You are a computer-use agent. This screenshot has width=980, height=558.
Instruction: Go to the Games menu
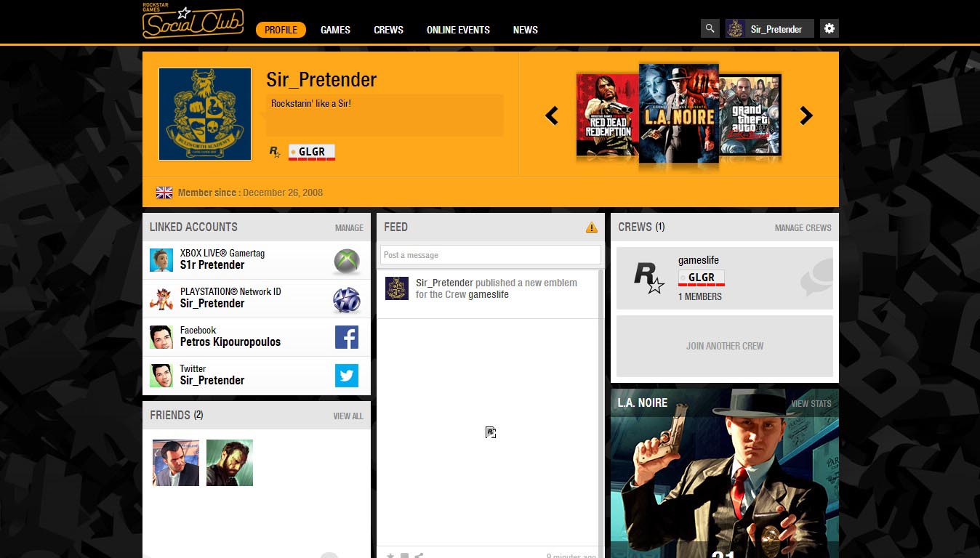pyautogui.click(x=335, y=30)
